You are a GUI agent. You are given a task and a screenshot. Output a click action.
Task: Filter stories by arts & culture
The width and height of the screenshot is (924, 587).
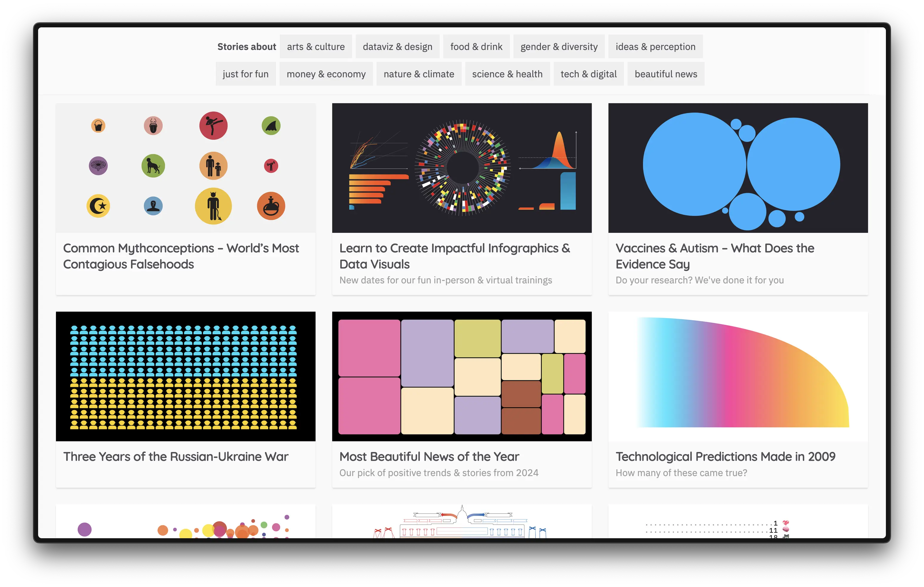pyautogui.click(x=316, y=46)
